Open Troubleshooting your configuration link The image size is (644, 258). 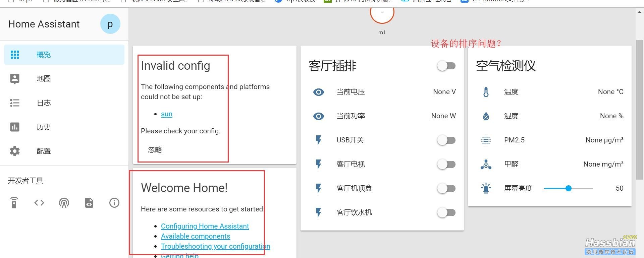[x=216, y=246]
